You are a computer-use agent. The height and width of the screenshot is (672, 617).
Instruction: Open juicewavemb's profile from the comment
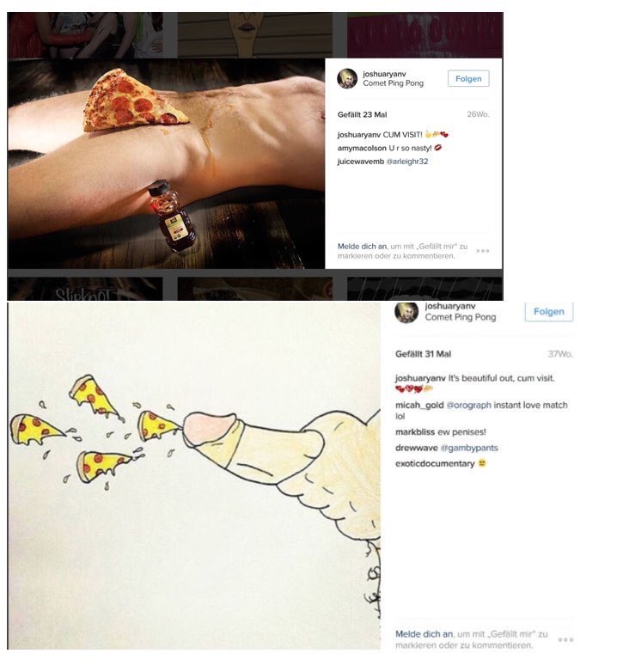(x=360, y=162)
